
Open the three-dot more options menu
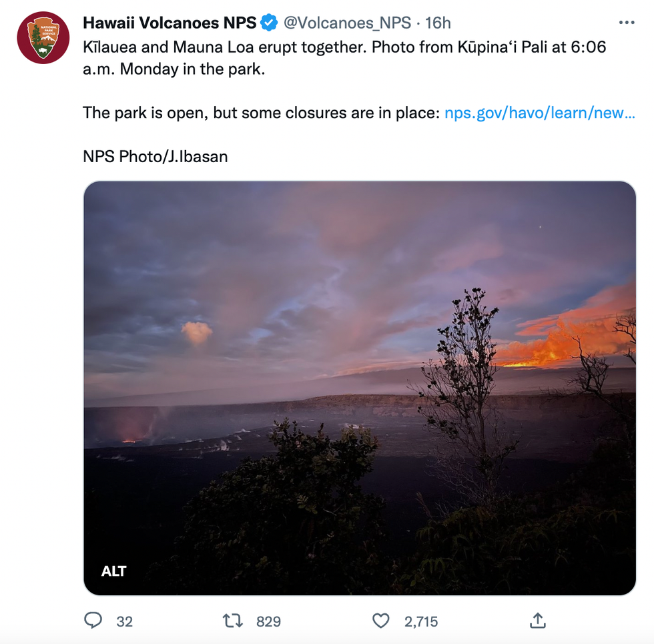pos(626,23)
